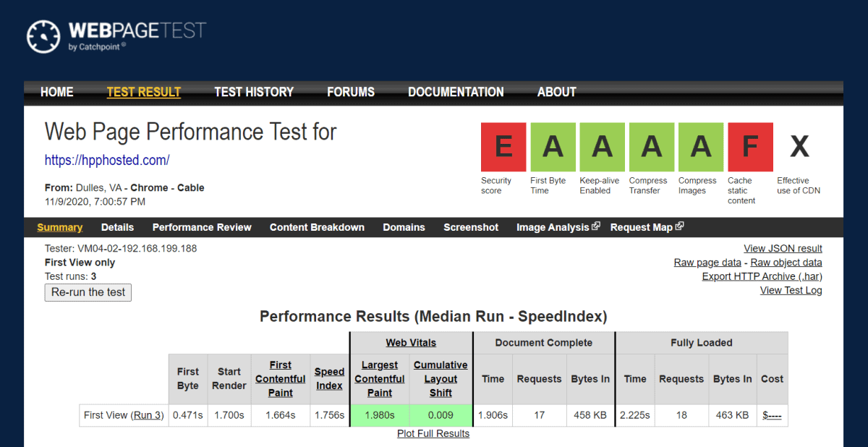This screenshot has width=868, height=447.
Task: Click the Fully Loaded header cell
Action: click(x=702, y=343)
